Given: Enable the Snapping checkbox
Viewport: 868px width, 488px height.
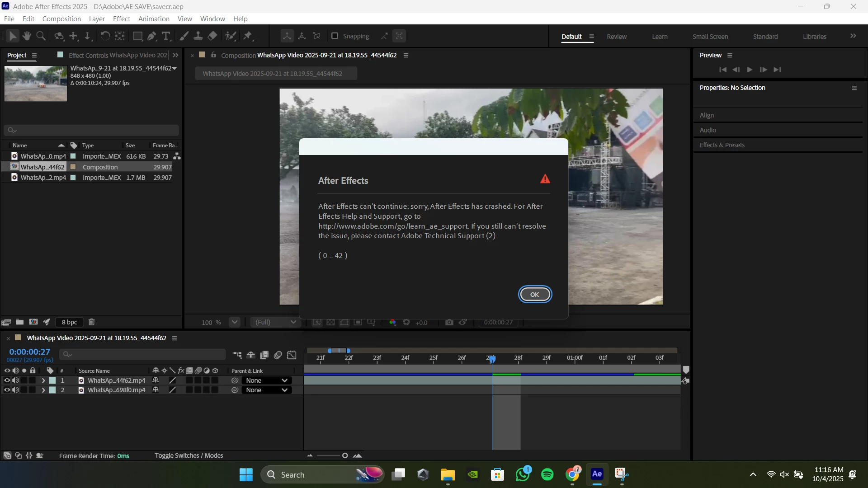Looking at the screenshot, I should click(335, 36).
